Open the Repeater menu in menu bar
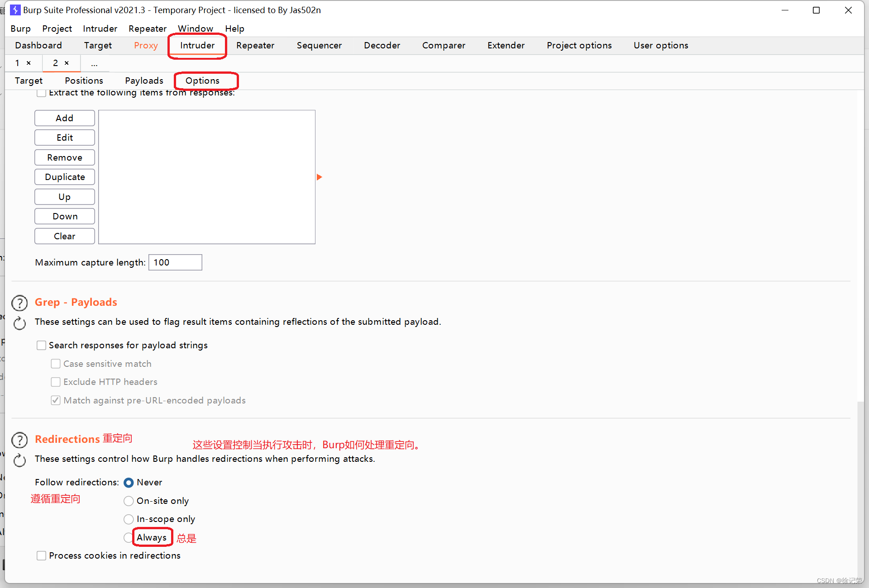This screenshot has width=869, height=588. (x=148, y=28)
